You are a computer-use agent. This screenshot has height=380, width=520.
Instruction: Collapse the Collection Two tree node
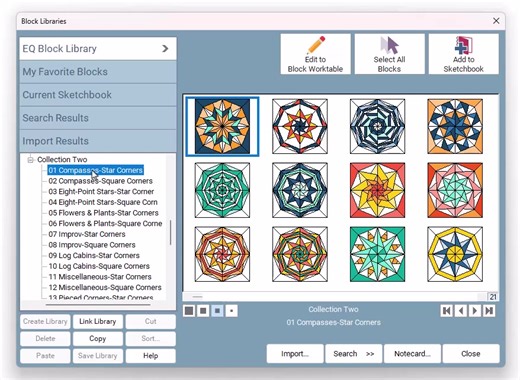31,159
